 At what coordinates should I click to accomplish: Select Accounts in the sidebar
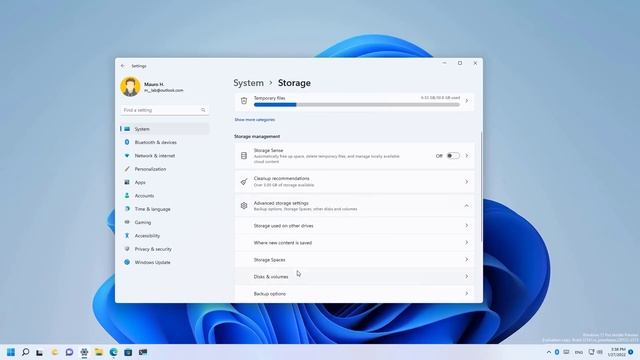tap(165, 196)
